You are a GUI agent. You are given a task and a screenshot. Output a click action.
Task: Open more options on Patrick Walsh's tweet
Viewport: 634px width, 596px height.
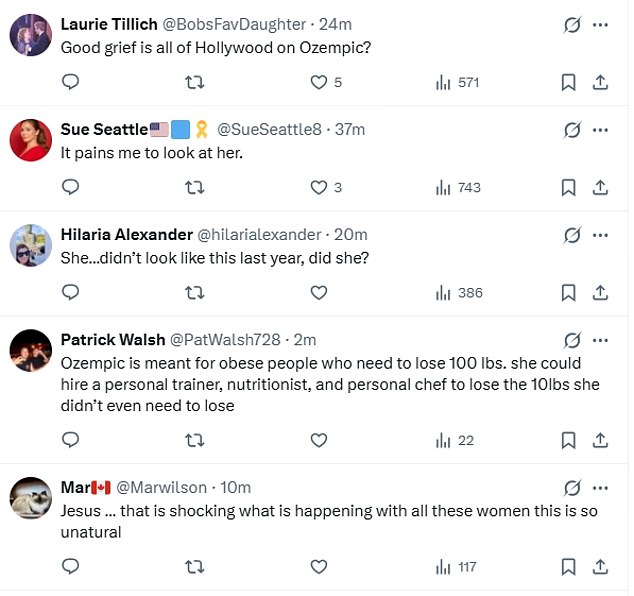pos(600,340)
